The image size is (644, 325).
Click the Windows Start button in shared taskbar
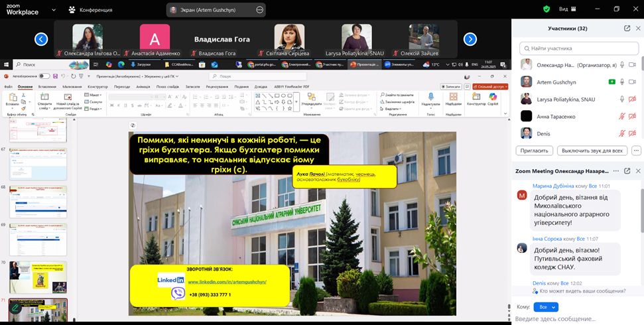pos(6,64)
